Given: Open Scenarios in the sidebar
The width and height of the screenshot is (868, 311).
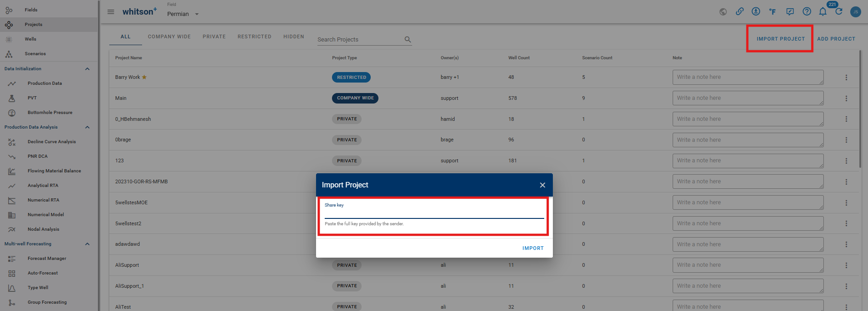Looking at the screenshot, I should point(49,54).
